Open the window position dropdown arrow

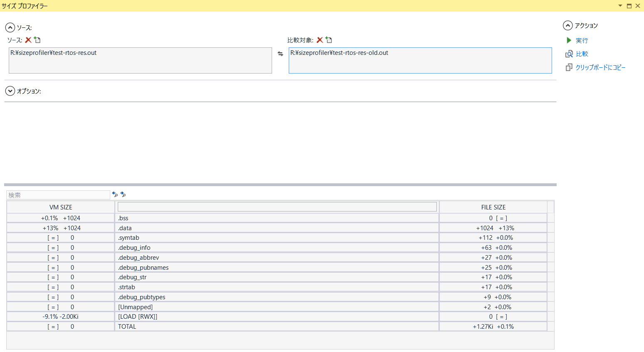(x=620, y=6)
